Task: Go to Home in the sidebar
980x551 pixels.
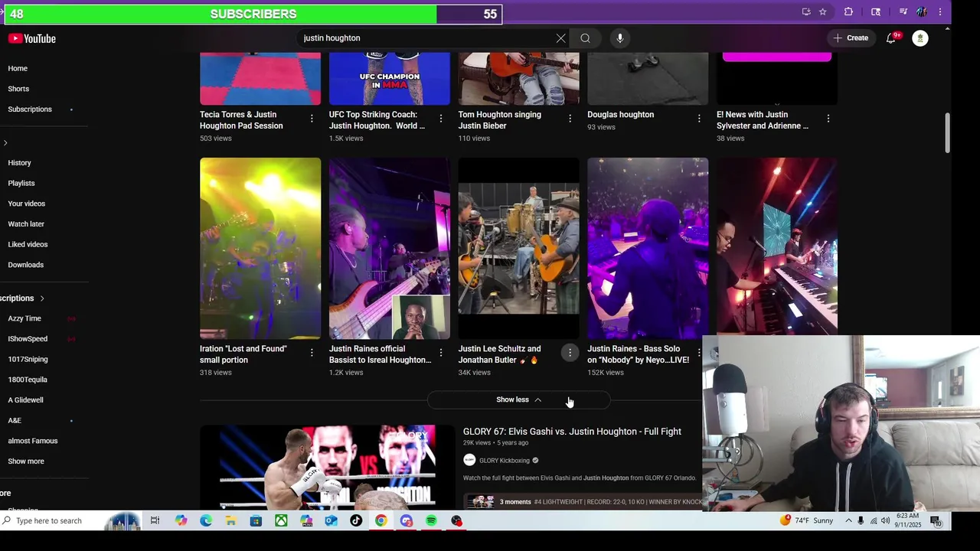Action: coord(18,69)
